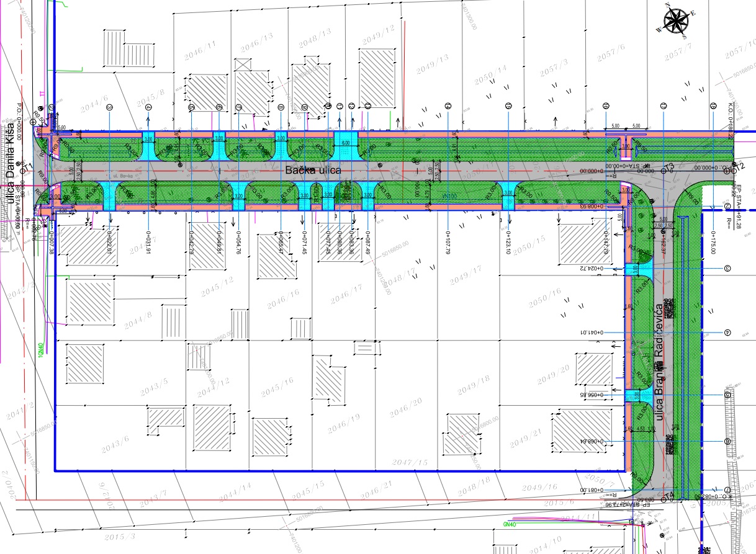
Task: Select parcel number 2046/17
Action: (346, 293)
